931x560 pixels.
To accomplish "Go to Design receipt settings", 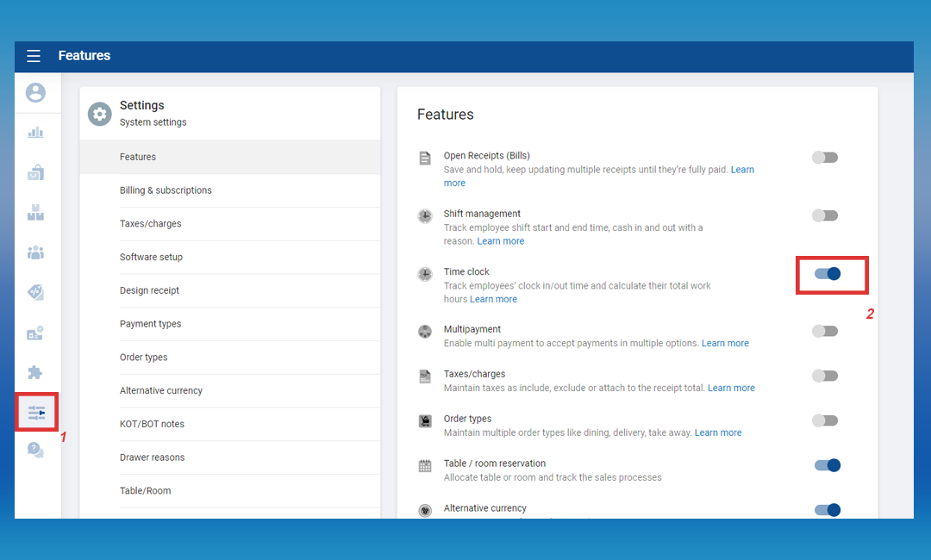I will click(x=150, y=290).
